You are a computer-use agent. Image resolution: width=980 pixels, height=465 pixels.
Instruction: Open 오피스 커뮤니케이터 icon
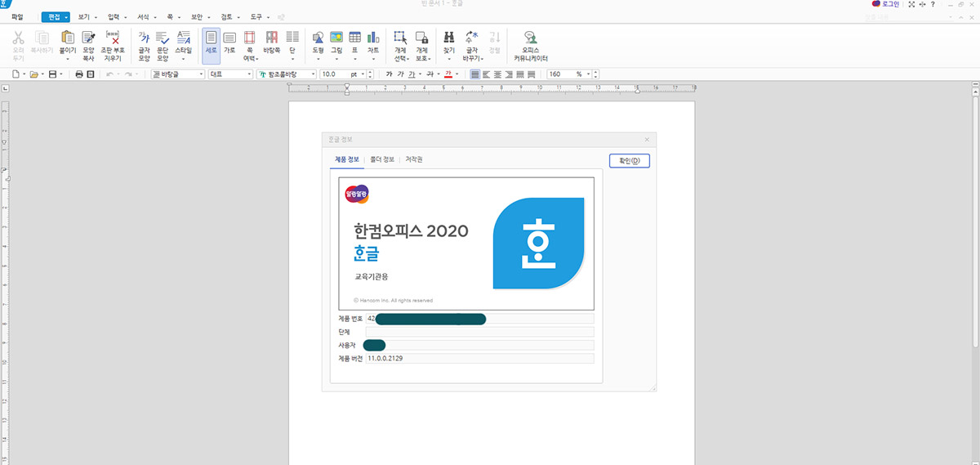click(531, 37)
